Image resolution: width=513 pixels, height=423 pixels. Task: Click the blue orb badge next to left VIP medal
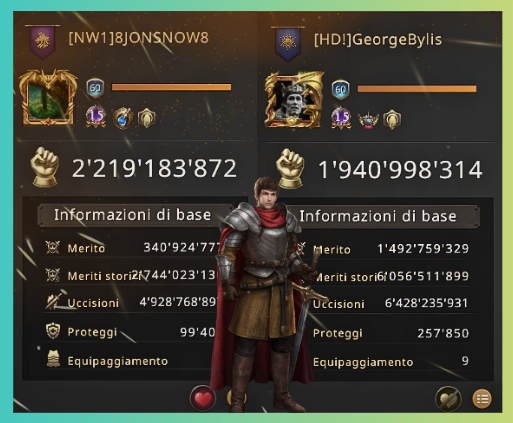pyautogui.click(x=122, y=118)
